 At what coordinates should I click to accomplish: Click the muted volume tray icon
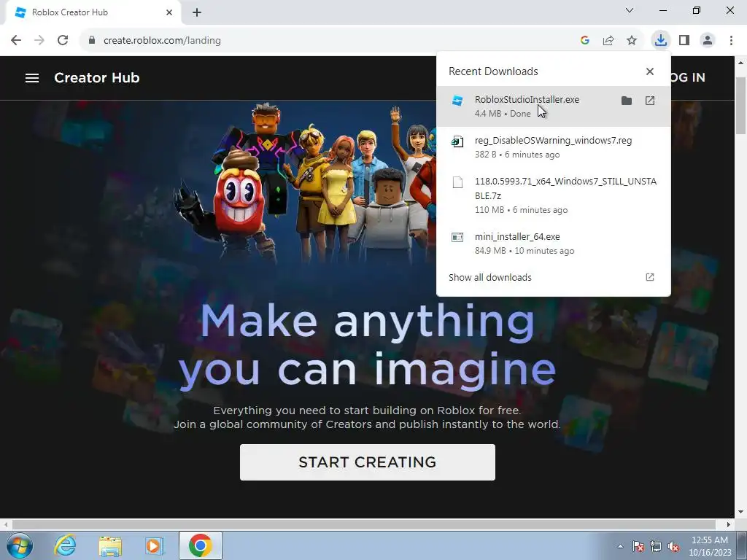click(673, 546)
